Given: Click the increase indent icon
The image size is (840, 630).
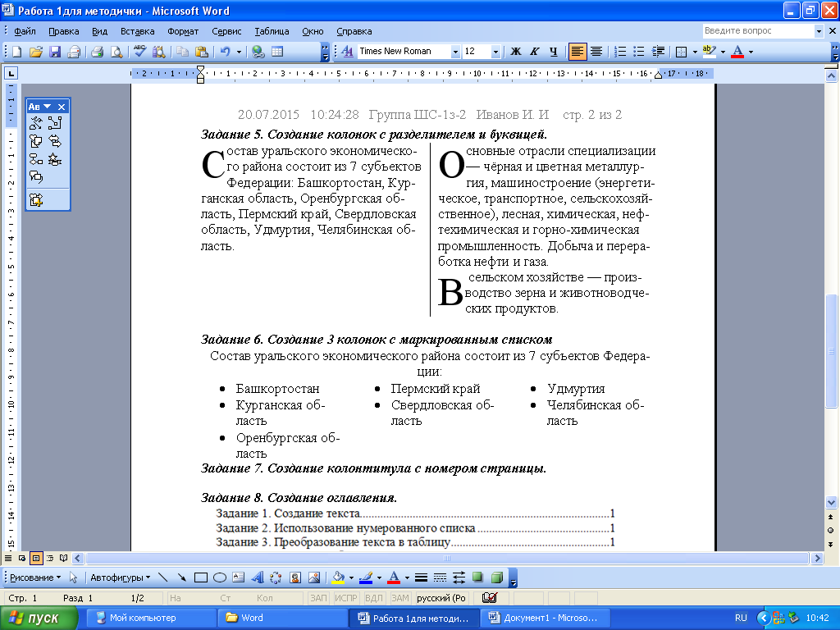Looking at the screenshot, I should tap(658, 52).
